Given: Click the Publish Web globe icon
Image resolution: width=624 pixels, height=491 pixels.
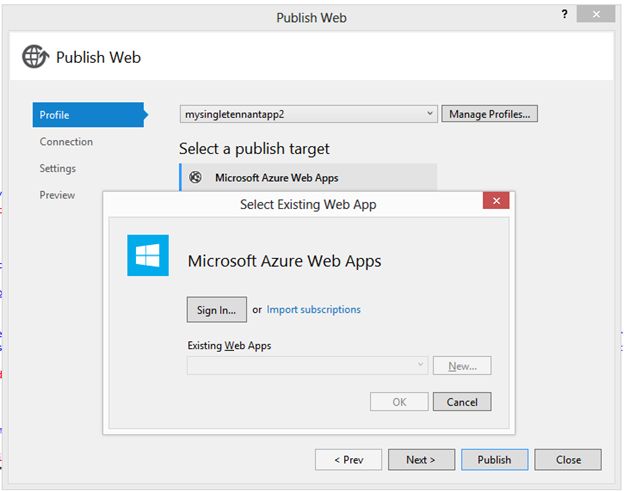Looking at the screenshot, I should 35,57.
